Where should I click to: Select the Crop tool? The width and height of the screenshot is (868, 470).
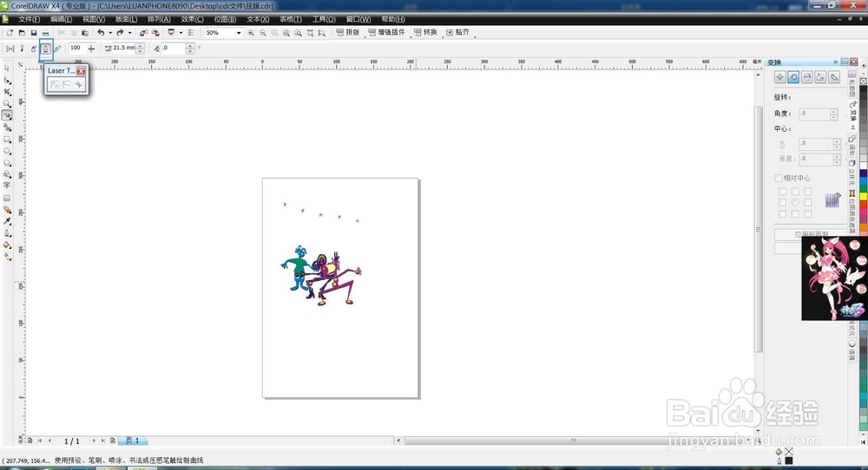(7, 92)
